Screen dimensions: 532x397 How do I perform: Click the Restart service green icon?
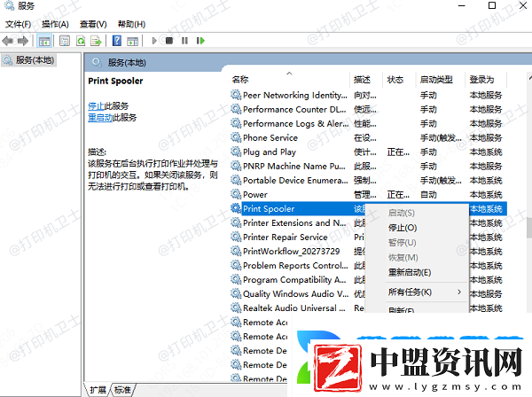(200, 41)
